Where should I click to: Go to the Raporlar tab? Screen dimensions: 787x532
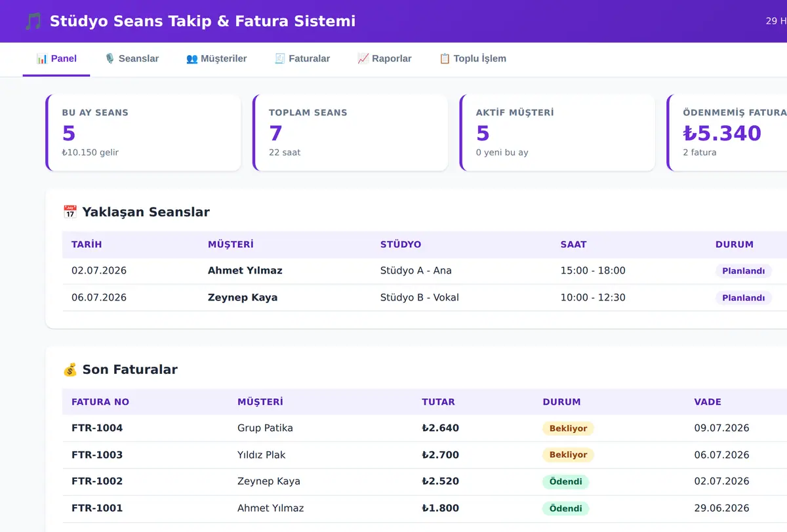(384, 59)
